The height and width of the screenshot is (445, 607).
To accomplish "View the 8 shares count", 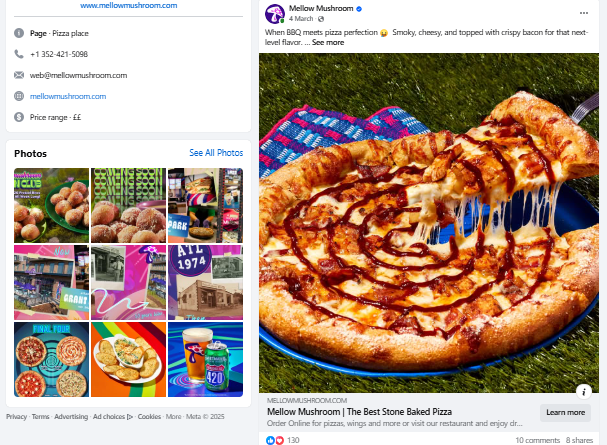I will click(580, 439).
